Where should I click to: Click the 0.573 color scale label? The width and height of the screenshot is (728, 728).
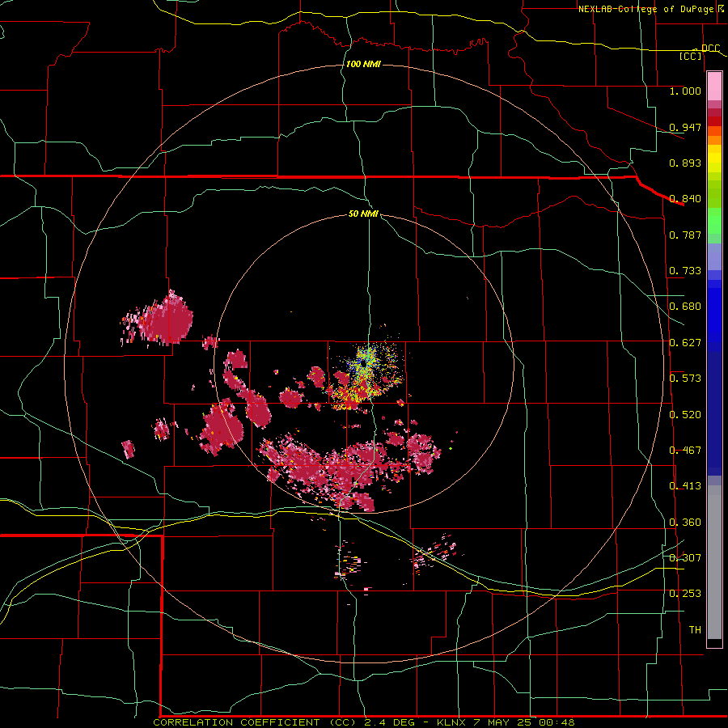coord(685,379)
